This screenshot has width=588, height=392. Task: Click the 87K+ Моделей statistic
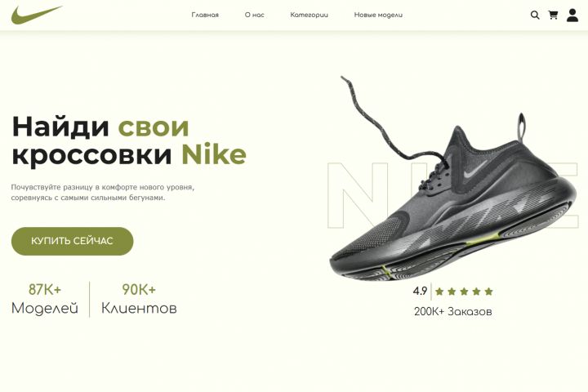tap(45, 299)
